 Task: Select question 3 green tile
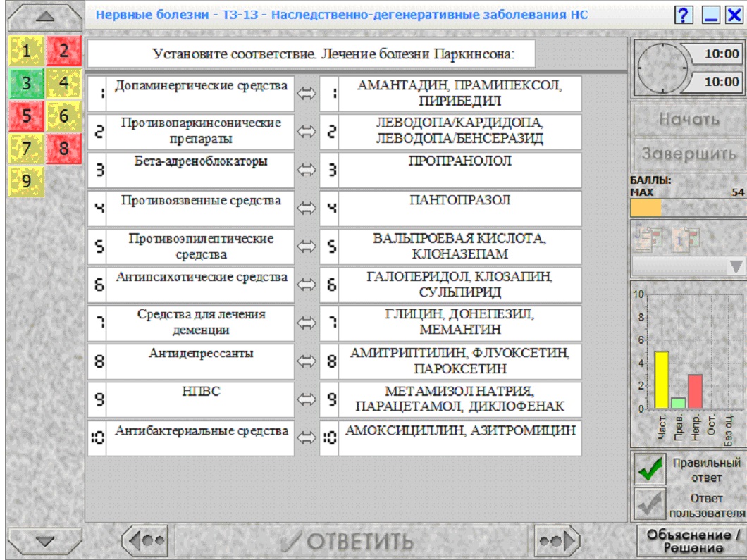click(x=26, y=83)
